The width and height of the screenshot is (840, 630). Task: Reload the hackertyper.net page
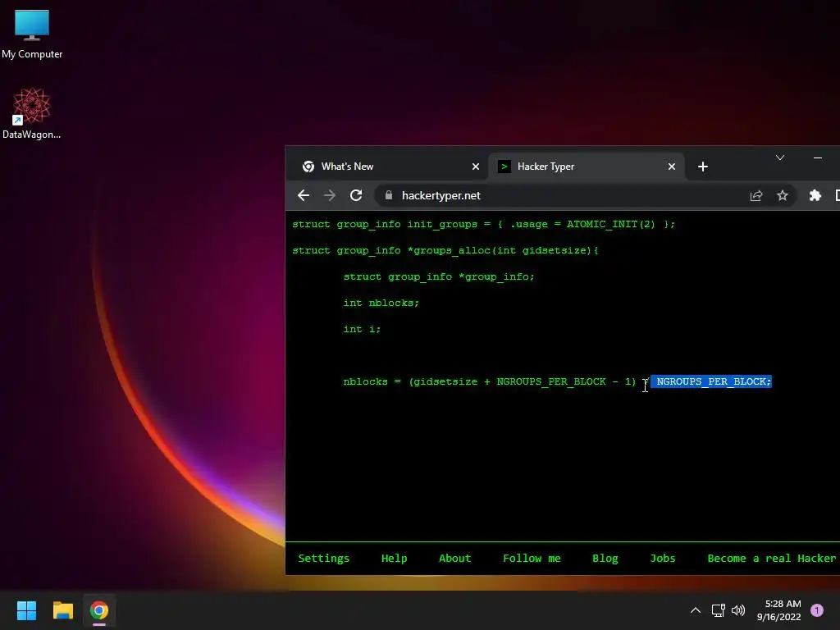click(x=356, y=195)
